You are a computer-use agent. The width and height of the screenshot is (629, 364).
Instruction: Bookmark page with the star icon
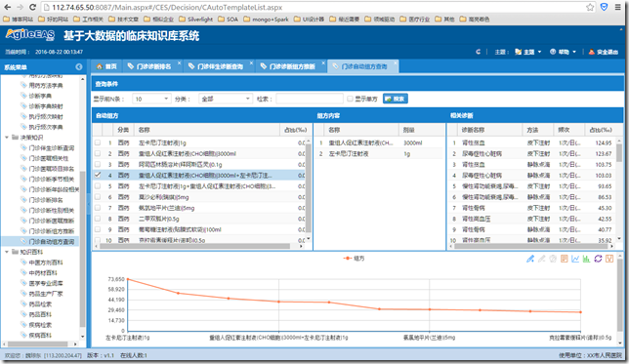[x=590, y=7]
